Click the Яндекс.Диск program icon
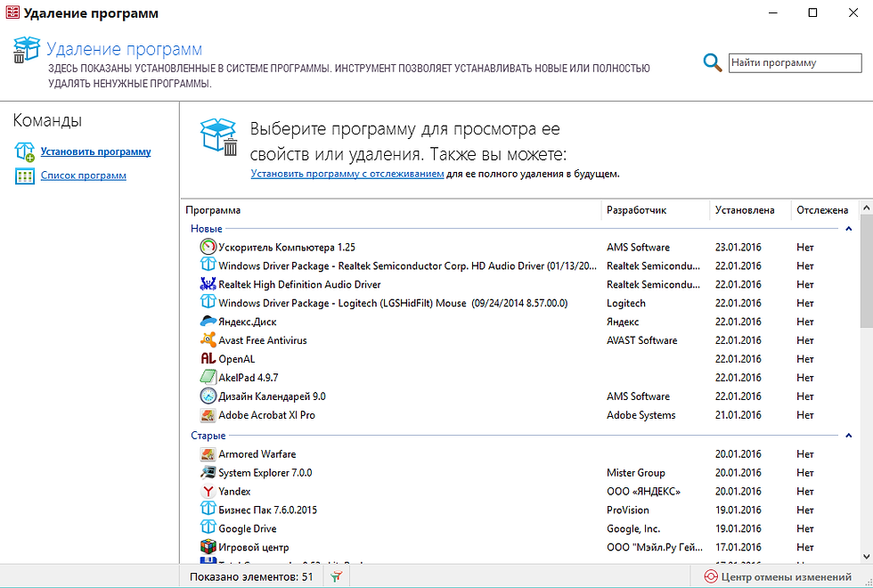Viewport: 873px width, 588px height. click(208, 322)
